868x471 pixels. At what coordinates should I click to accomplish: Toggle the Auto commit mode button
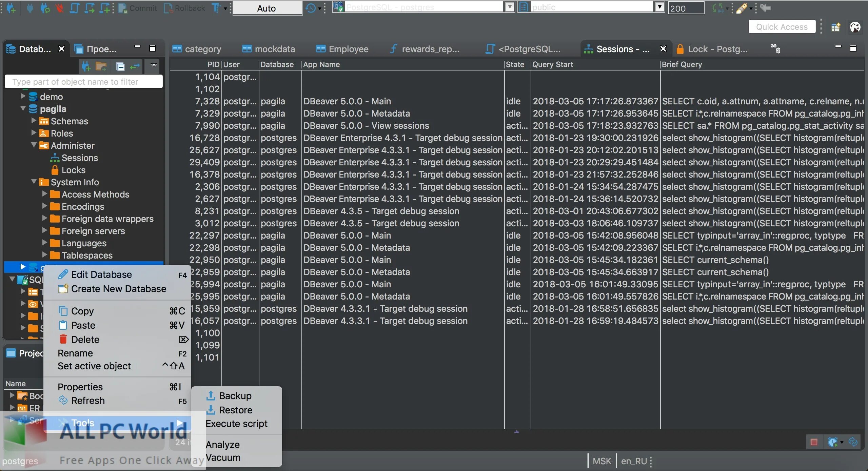(x=267, y=8)
